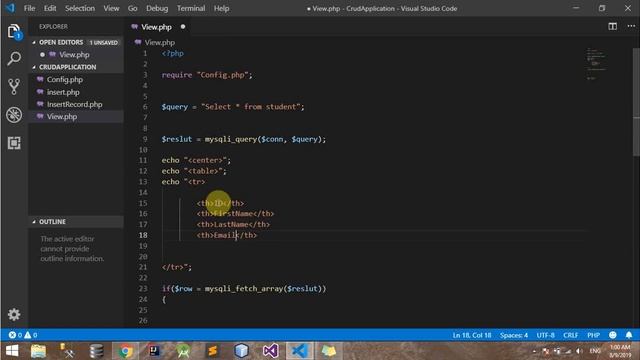Open the Windows Start button

tap(12, 351)
